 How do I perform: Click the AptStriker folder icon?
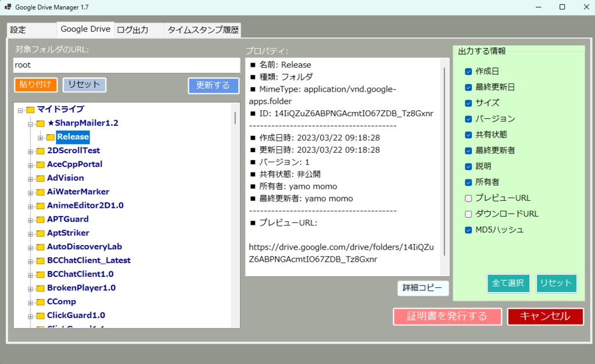point(40,233)
